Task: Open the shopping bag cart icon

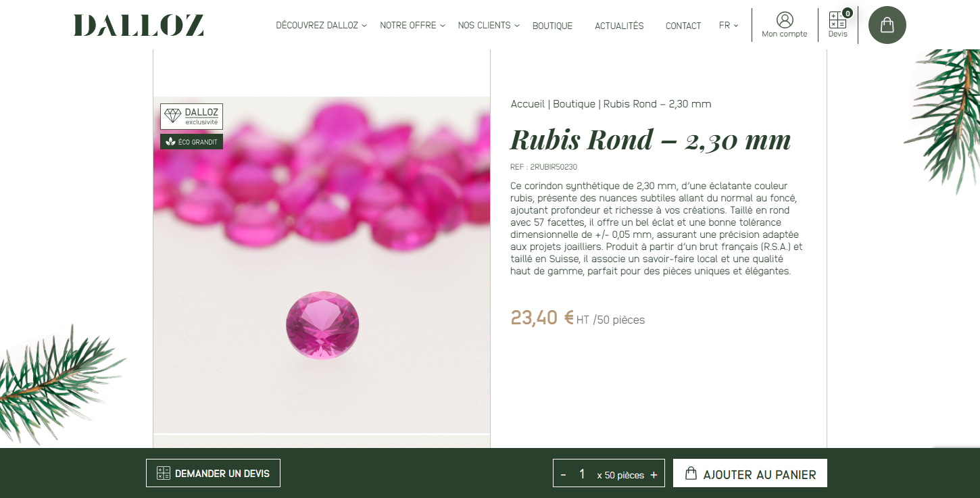Action: 887,25
